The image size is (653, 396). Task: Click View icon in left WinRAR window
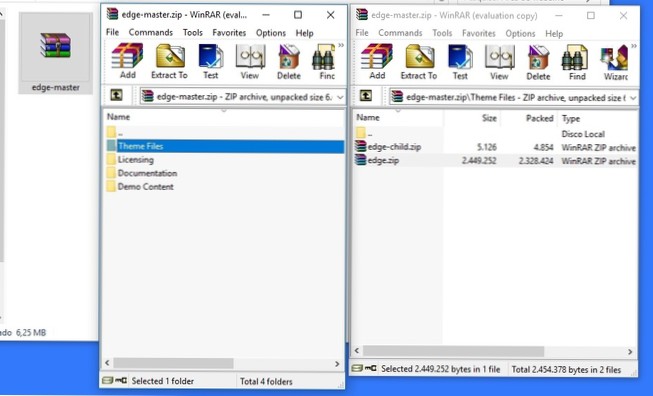249,61
